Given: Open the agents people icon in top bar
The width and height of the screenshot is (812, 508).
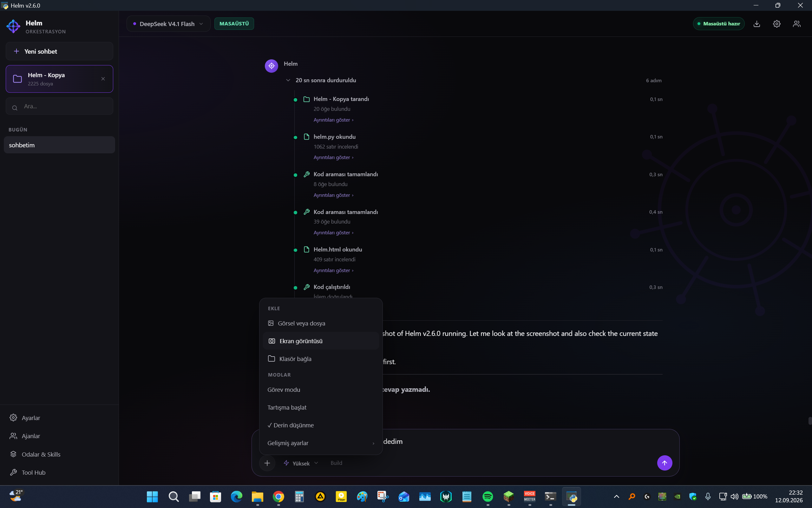Looking at the screenshot, I should point(796,24).
